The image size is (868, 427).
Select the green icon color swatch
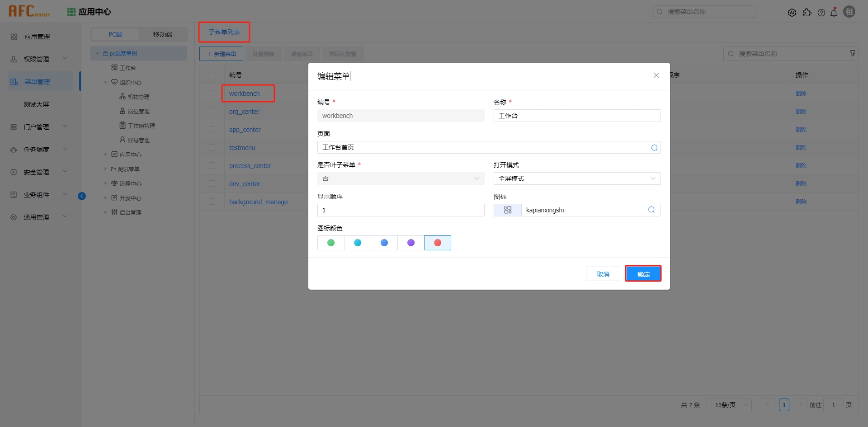[330, 243]
